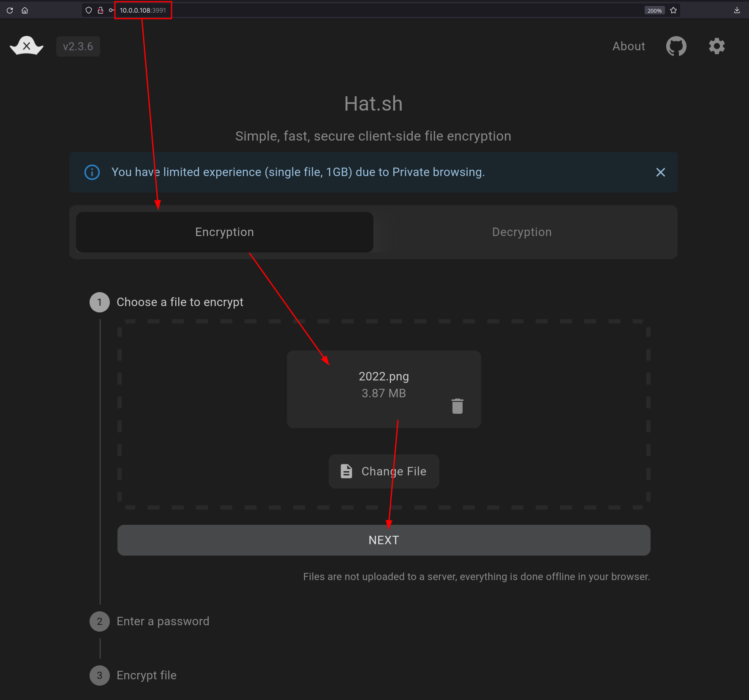The image size is (749, 700).
Task: Reload the page in the browser
Action: coord(10,10)
